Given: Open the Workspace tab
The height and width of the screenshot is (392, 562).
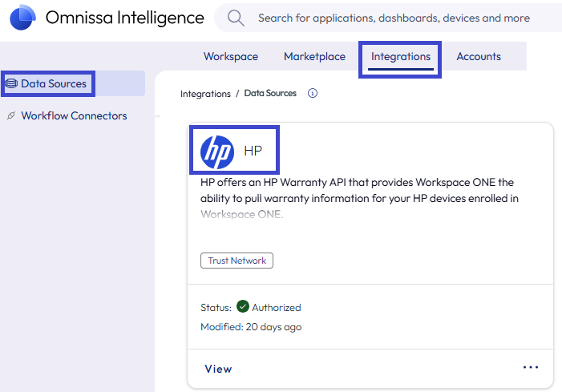Looking at the screenshot, I should (231, 56).
